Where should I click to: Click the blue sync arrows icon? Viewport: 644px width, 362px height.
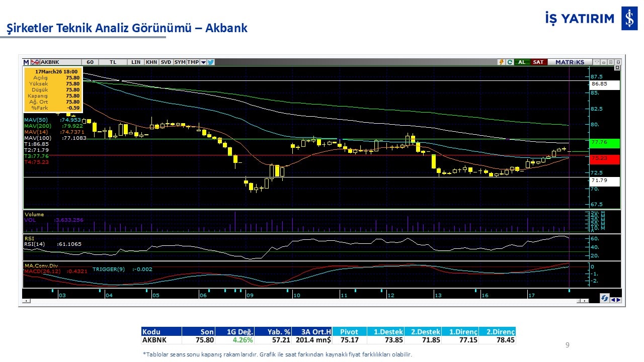604,299
